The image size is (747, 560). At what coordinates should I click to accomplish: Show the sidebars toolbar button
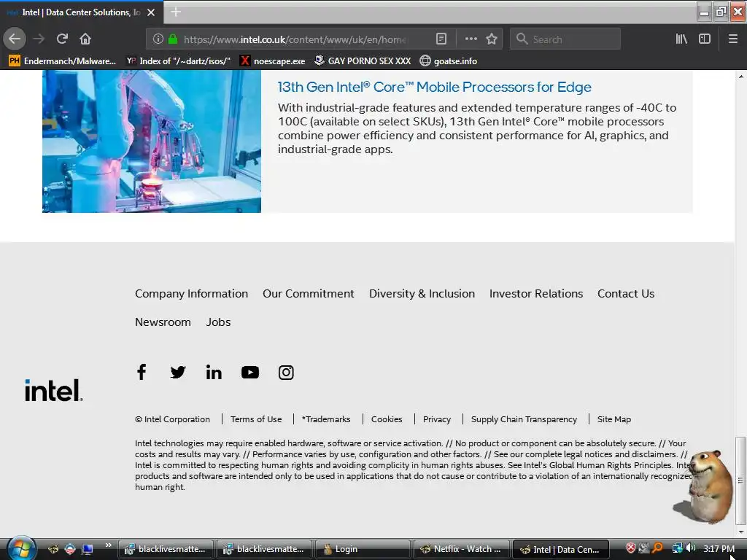(705, 39)
